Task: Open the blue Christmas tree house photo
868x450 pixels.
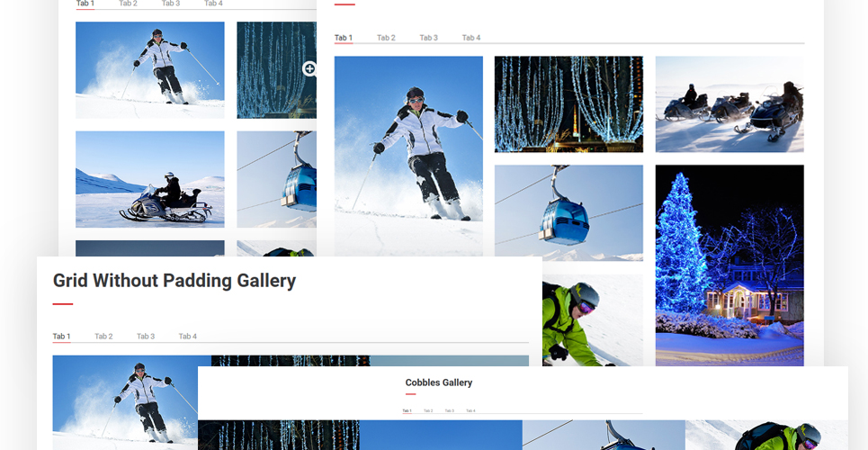Action: click(729, 265)
